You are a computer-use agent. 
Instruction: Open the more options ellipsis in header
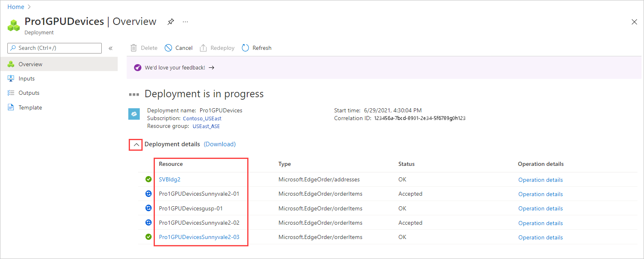click(x=186, y=22)
